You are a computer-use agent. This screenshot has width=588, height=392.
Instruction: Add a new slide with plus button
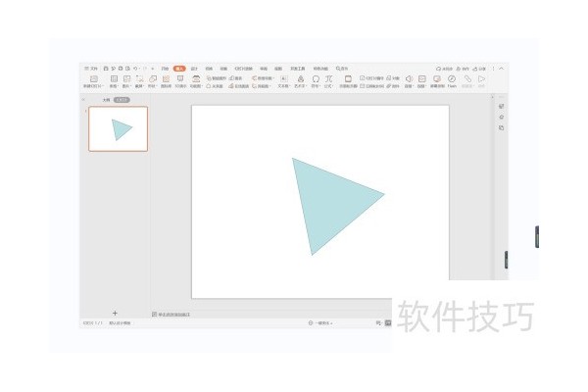coord(115,313)
